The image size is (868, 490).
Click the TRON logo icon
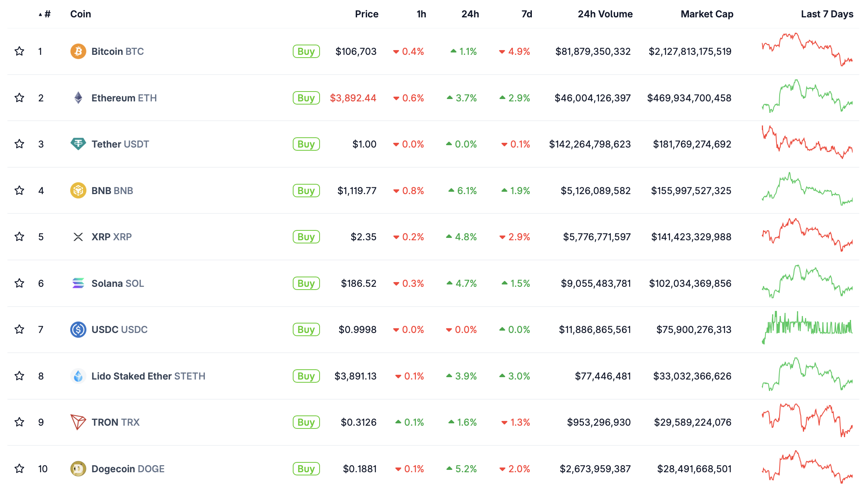tap(78, 422)
